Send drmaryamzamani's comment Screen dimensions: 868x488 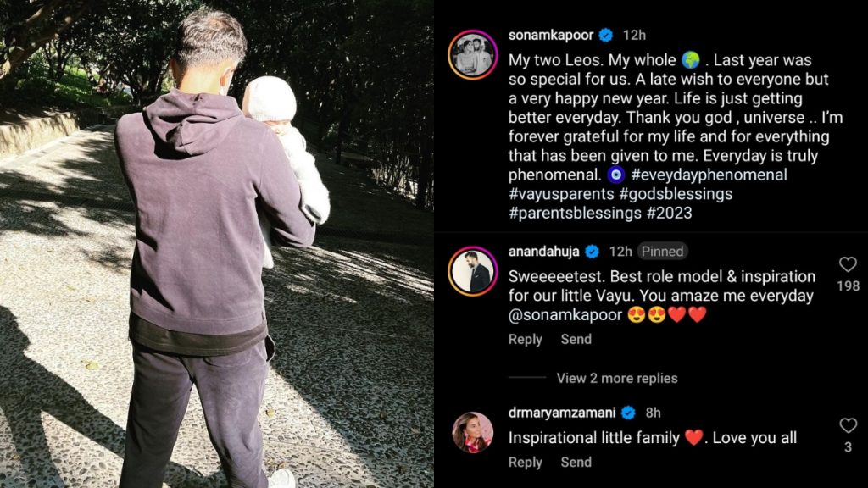click(x=576, y=462)
